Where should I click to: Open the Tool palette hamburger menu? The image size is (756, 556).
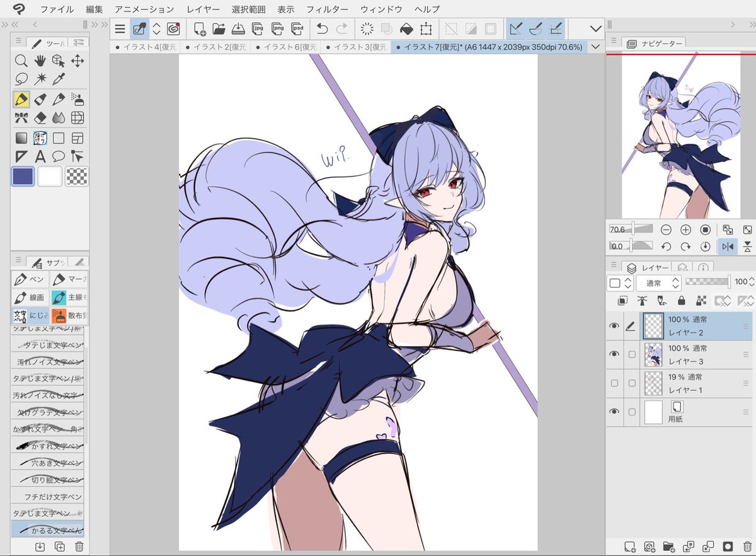point(19,42)
